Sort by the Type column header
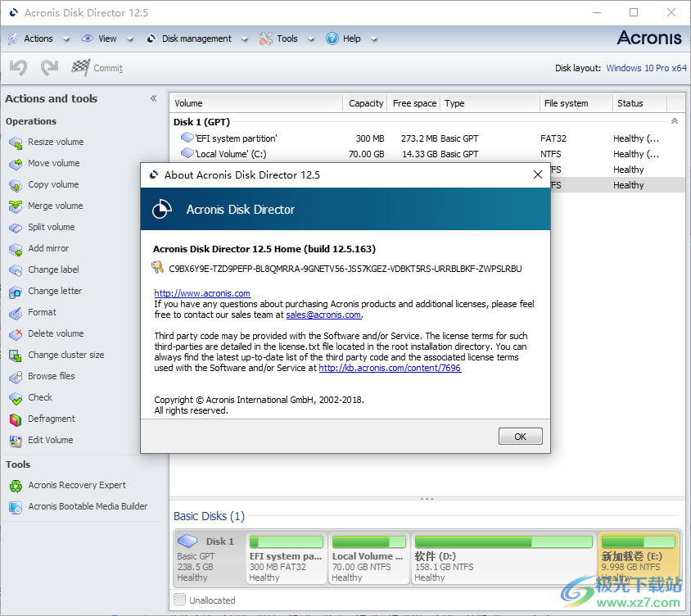The height and width of the screenshot is (616, 691). point(490,103)
